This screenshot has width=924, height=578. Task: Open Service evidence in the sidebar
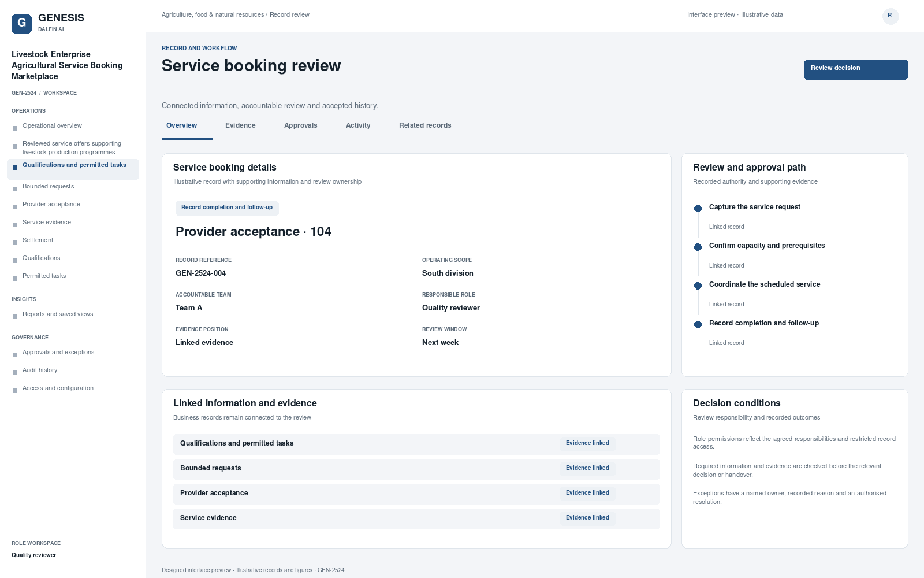tap(73, 223)
